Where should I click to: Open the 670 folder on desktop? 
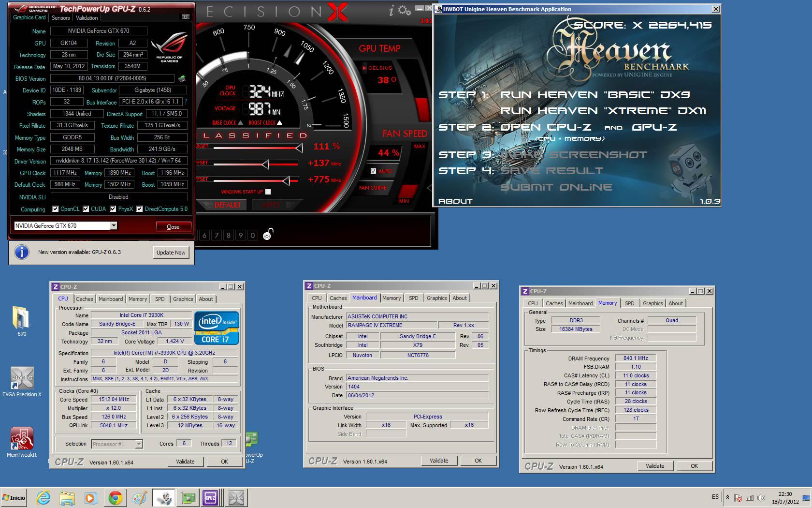[x=21, y=321]
